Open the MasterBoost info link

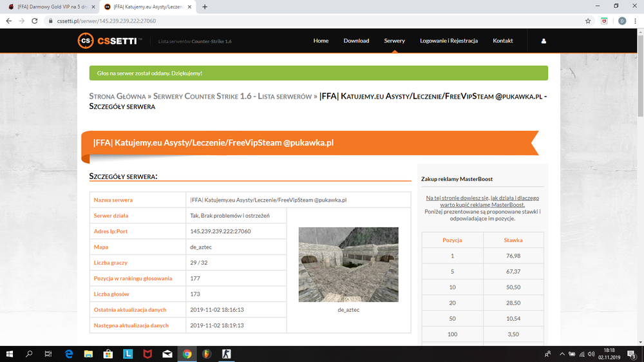pos(482,202)
